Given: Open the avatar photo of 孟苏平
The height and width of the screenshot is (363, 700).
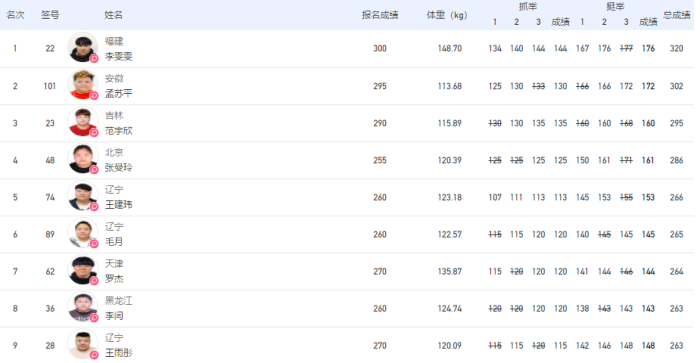Looking at the screenshot, I should (83, 84).
